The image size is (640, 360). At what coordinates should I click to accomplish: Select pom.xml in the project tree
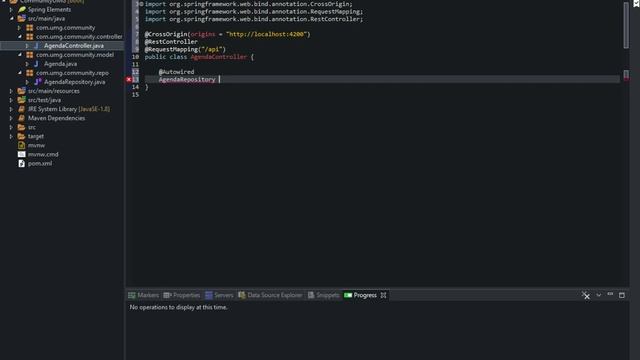(40, 163)
